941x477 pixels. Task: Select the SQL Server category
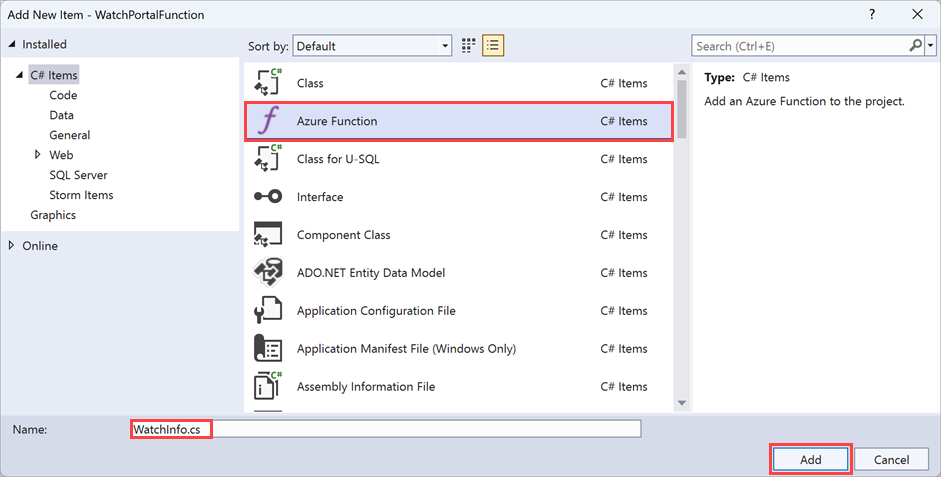pos(78,175)
